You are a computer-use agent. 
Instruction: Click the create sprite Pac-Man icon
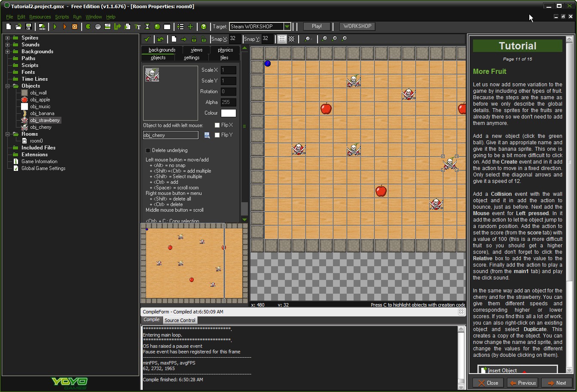88,27
